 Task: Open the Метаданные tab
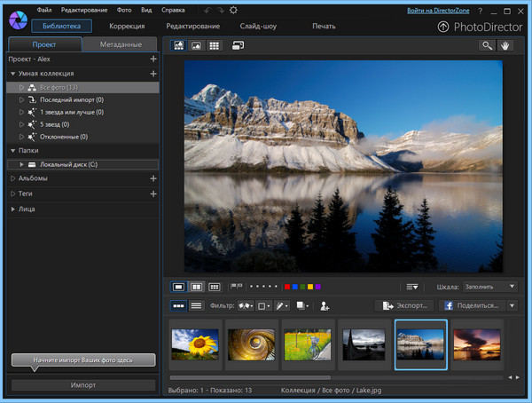(121, 44)
